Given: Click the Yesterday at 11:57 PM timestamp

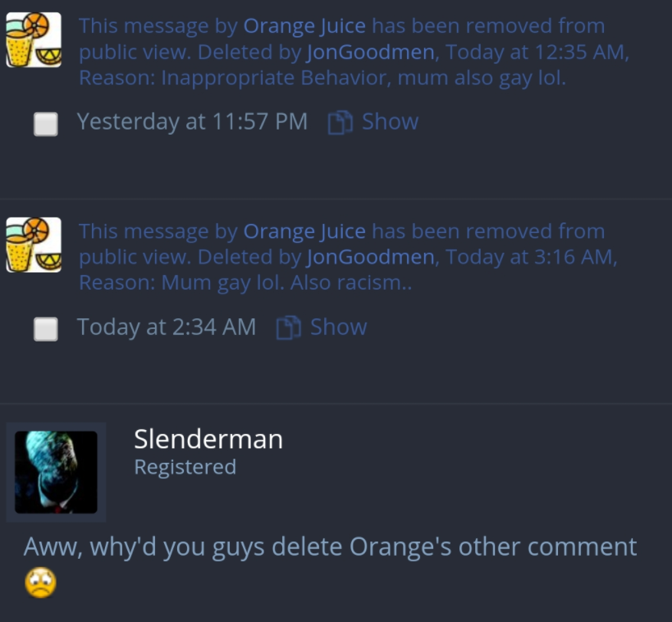Looking at the screenshot, I should pyautogui.click(x=192, y=121).
